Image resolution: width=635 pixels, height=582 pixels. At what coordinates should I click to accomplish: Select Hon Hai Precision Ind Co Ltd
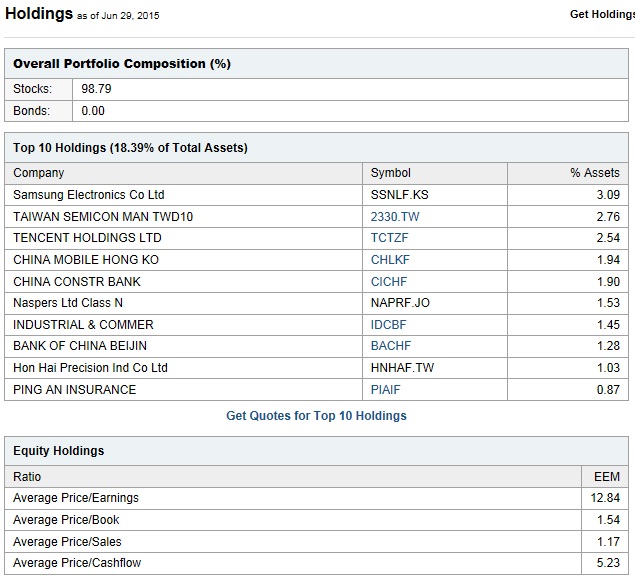tap(90, 368)
